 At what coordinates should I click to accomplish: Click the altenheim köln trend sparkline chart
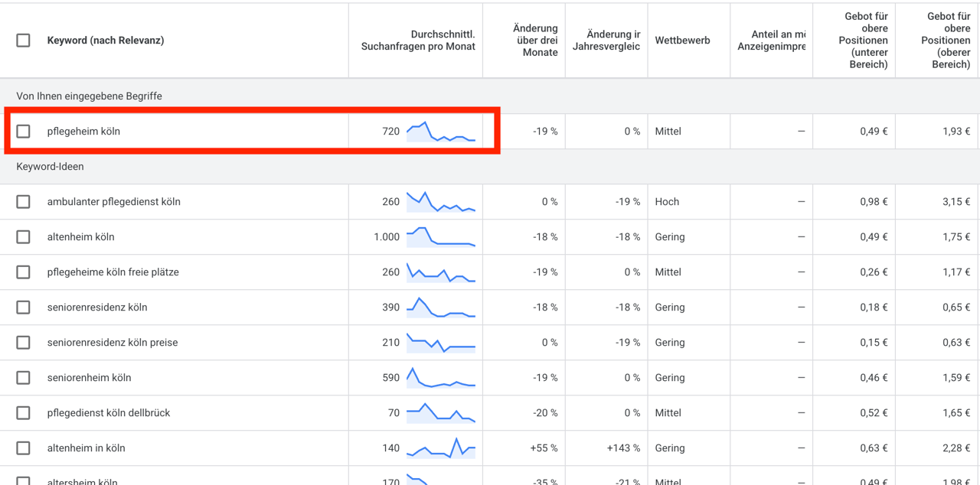point(441,237)
